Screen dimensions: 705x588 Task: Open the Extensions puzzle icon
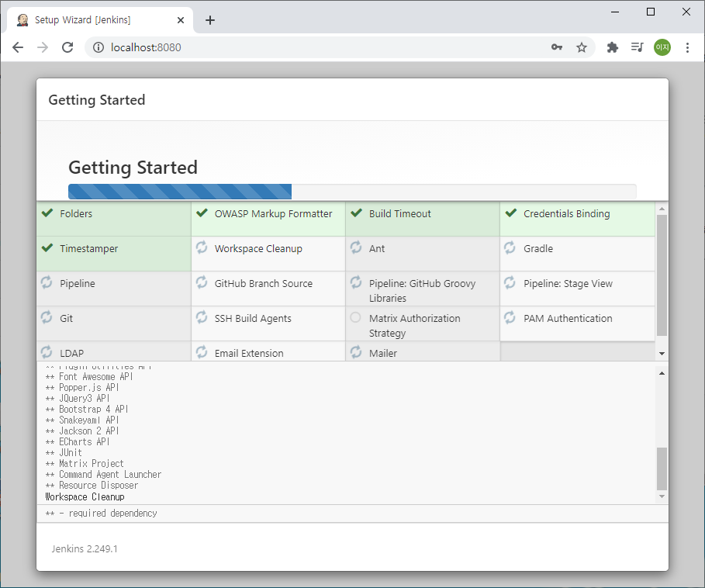[x=613, y=47]
